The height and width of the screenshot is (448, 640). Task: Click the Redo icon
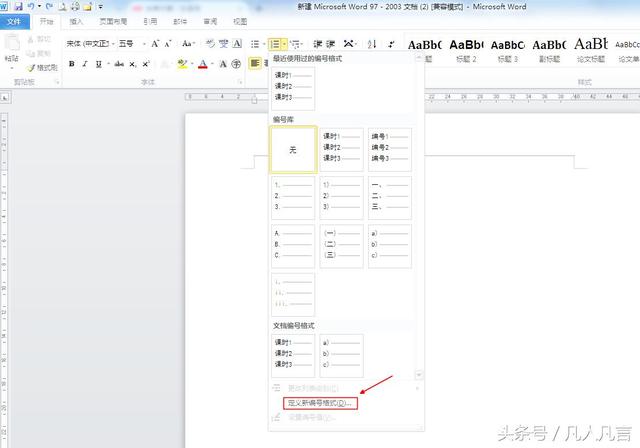49,7
